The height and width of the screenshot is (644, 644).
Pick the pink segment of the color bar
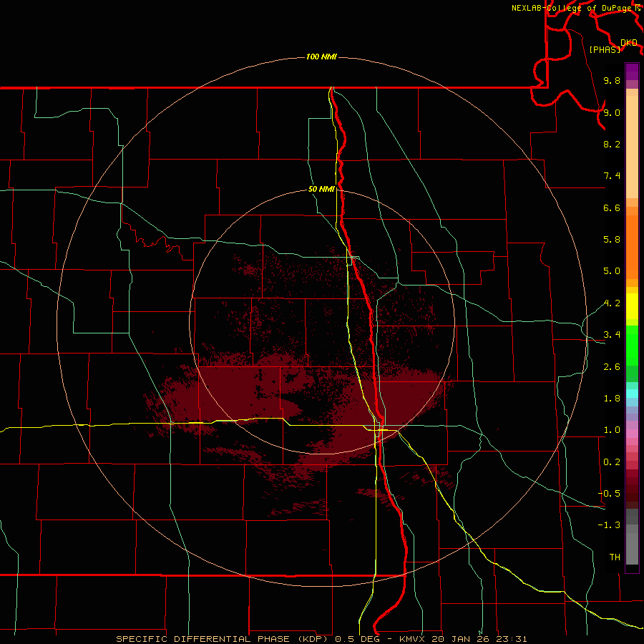[632, 434]
